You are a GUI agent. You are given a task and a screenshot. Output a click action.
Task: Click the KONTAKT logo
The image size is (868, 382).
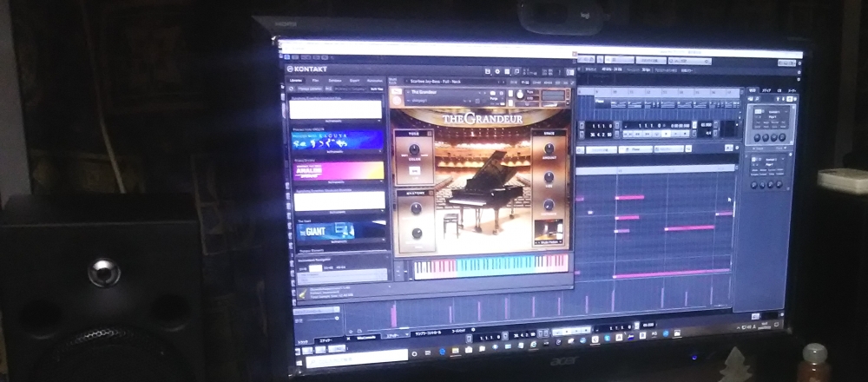click(x=307, y=69)
